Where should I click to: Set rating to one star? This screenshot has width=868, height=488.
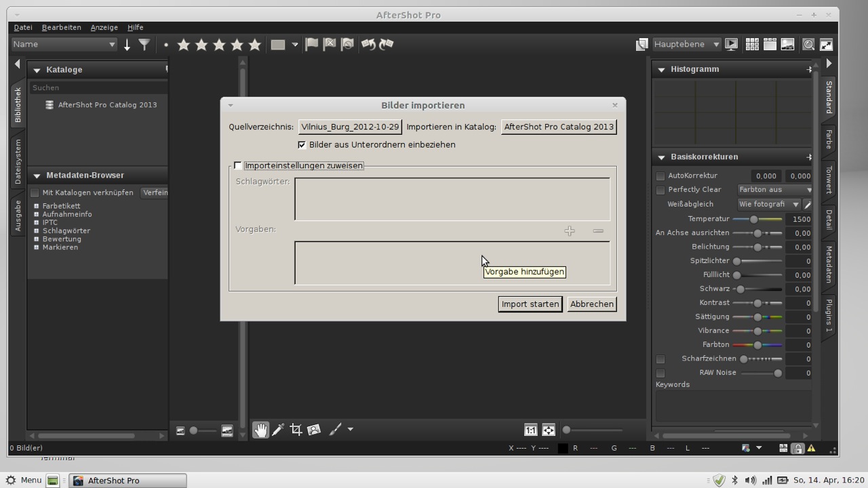(x=183, y=45)
